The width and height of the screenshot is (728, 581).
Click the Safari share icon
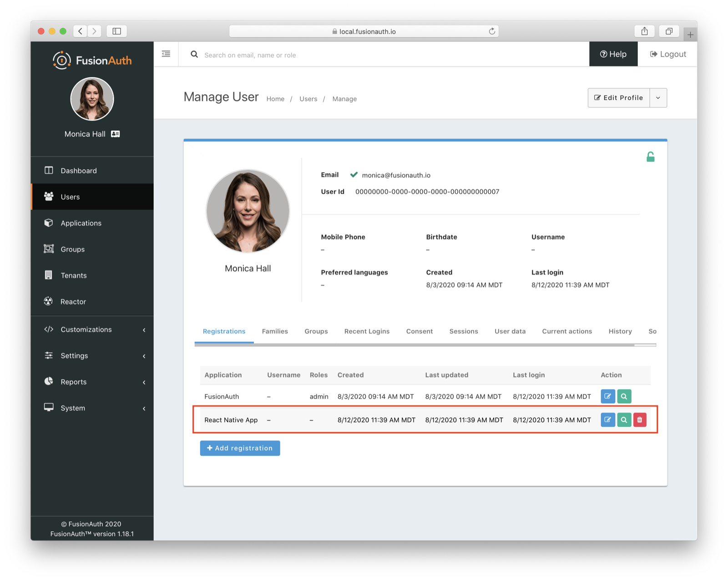click(x=645, y=31)
